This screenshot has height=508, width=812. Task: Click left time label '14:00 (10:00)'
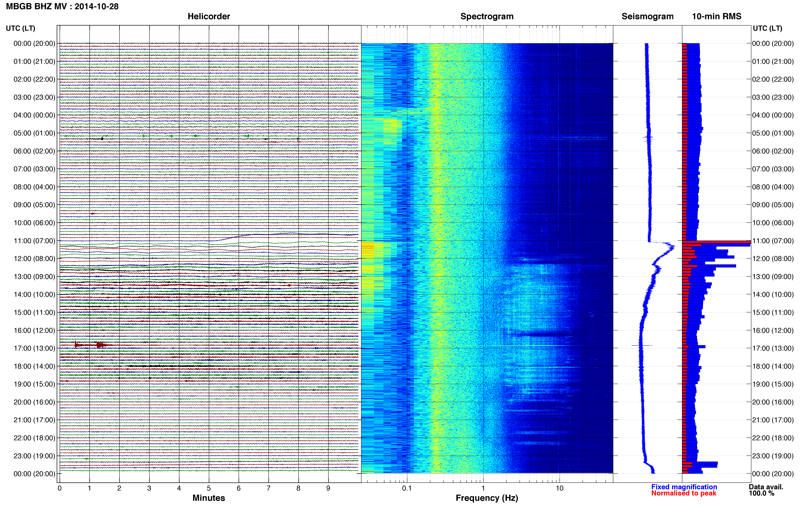click(x=34, y=295)
